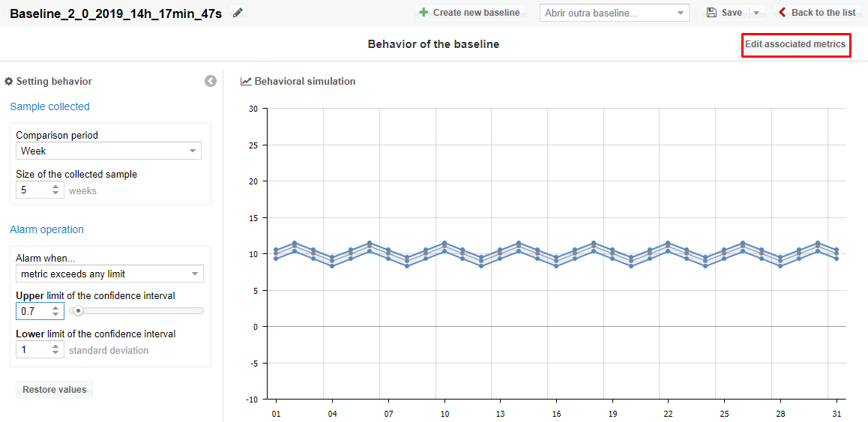Viewport: 868px width, 422px height.
Task: Increase the collected sample size stepper
Action: [55, 187]
